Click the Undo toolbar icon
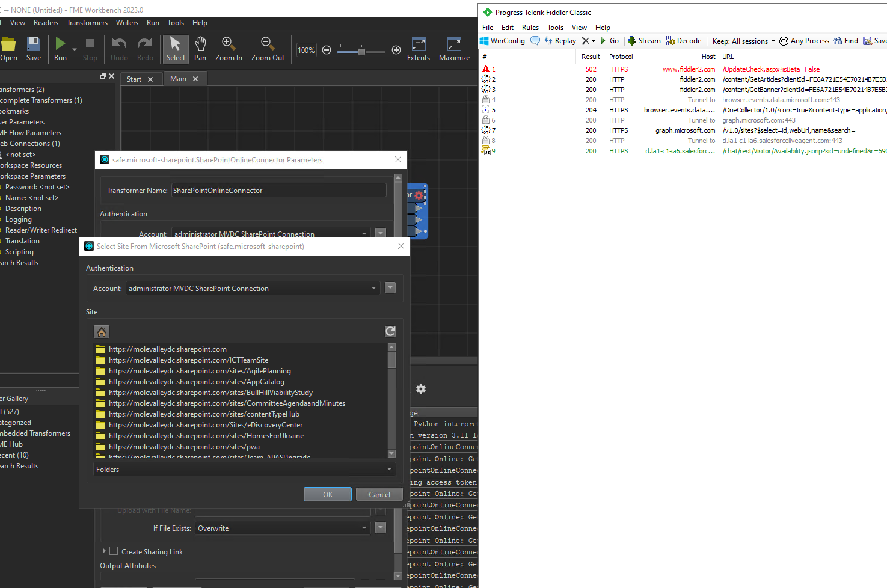The image size is (887, 588). click(119, 44)
